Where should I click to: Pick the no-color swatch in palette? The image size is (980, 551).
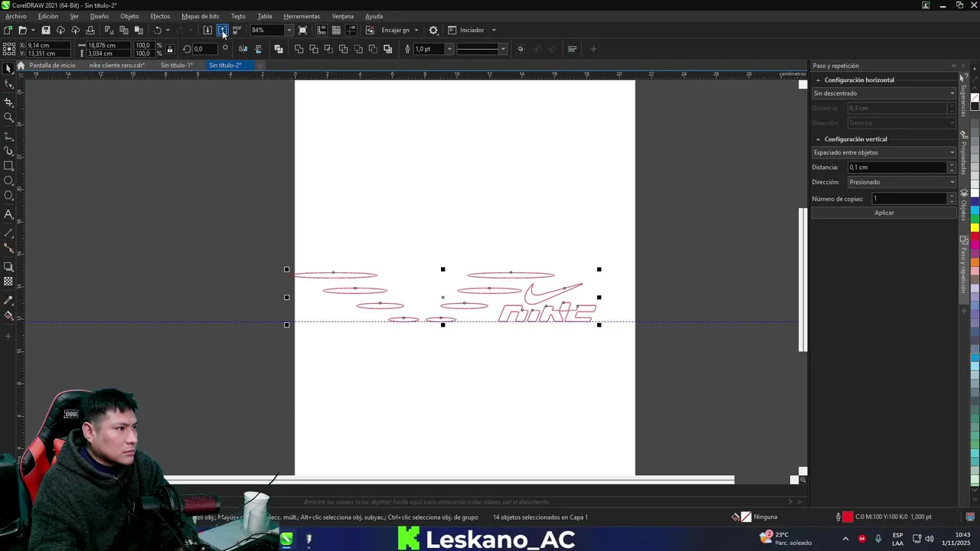point(975,98)
